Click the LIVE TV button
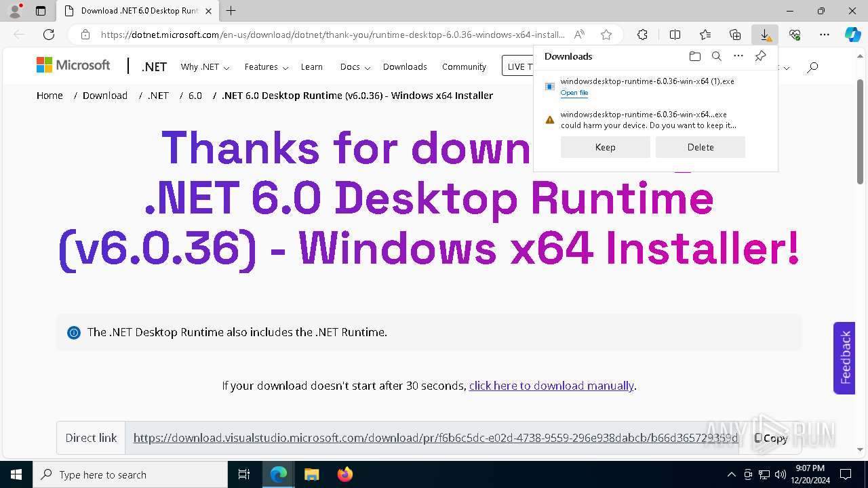 [x=517, y=66]
